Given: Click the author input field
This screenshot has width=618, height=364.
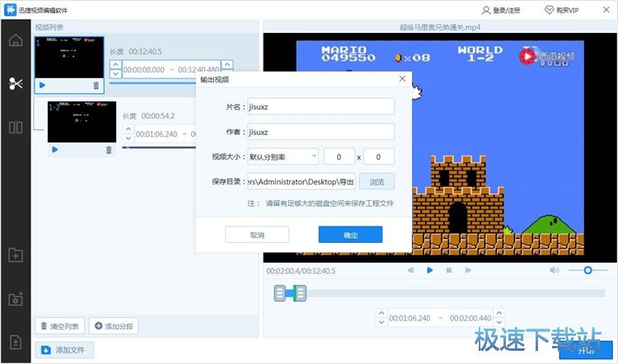Looking at the screenshot, I should 321,132.
